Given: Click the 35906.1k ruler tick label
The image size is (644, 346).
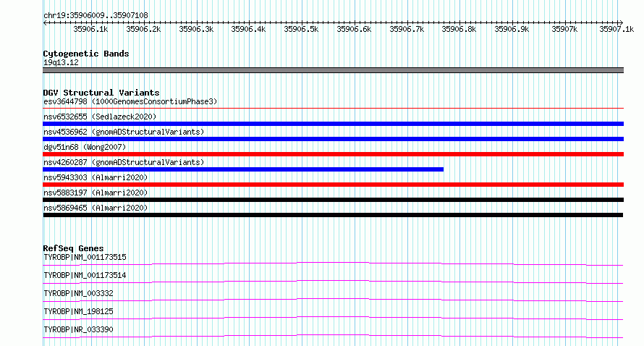Looking at the screenshot, I should tap(90, 29).
